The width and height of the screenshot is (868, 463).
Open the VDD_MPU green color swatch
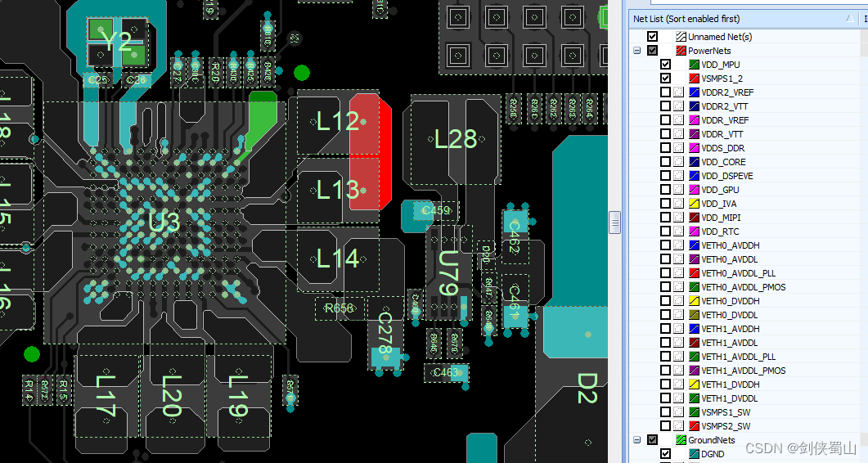[x=695, y=65]
